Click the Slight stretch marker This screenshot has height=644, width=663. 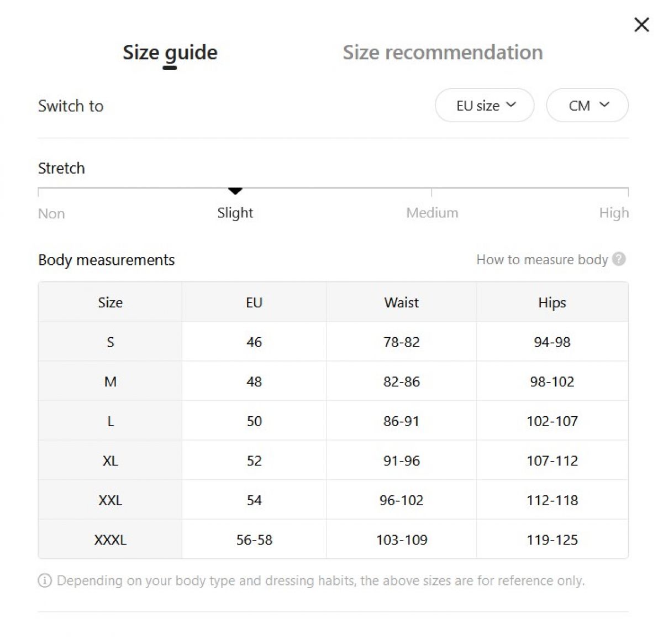[235, 191]
